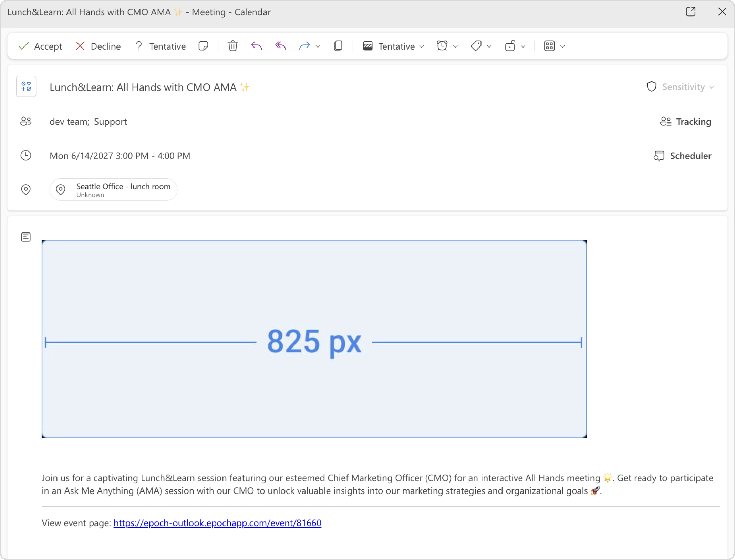This screenshot has height=560, width=735.
Task: Respond Tentative with question mark button
Action: pyautogui.click(x=161, y=46)
